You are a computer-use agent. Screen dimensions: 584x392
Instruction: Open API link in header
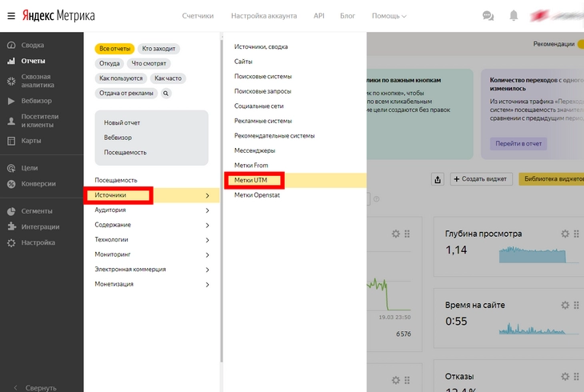[319, 16]
